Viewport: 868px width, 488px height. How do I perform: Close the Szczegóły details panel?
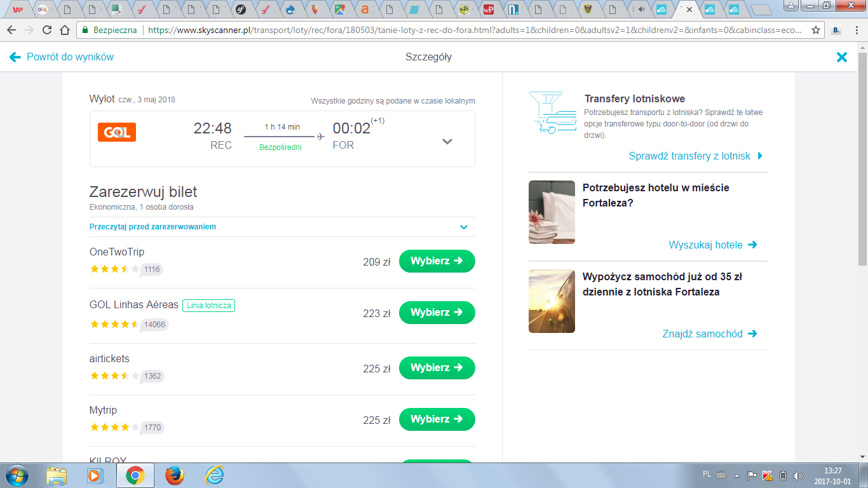[x=842, y=57]
